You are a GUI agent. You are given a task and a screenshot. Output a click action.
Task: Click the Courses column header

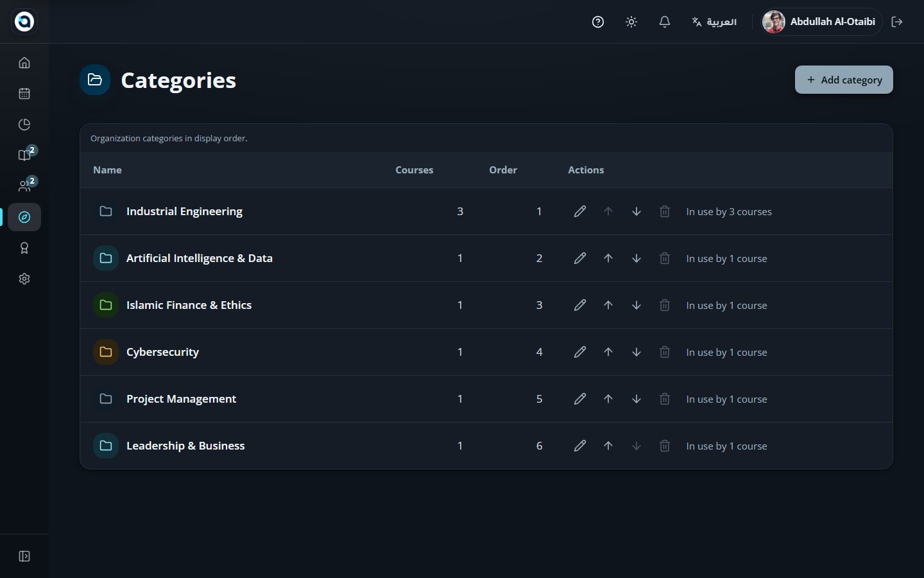coord(415,170)
